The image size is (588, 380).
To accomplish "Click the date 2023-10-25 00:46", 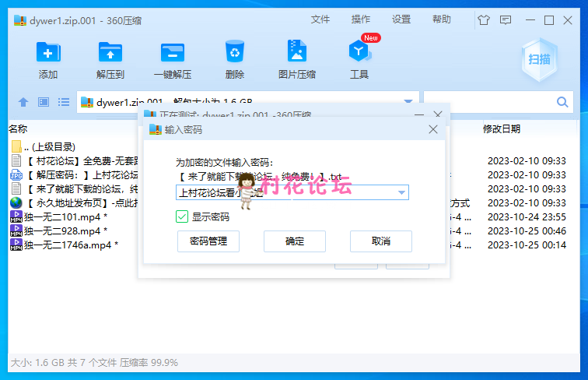I will click(x=527, y=231).
